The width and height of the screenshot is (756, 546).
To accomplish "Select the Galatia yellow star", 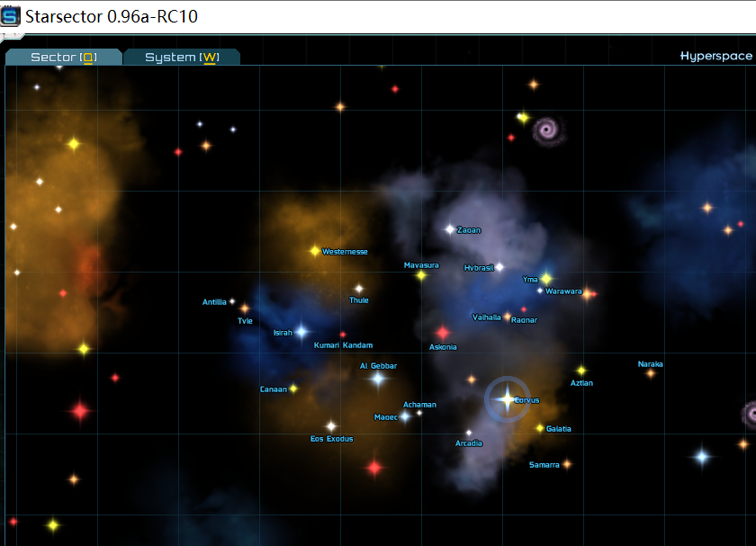I will [x=540, y=428].
